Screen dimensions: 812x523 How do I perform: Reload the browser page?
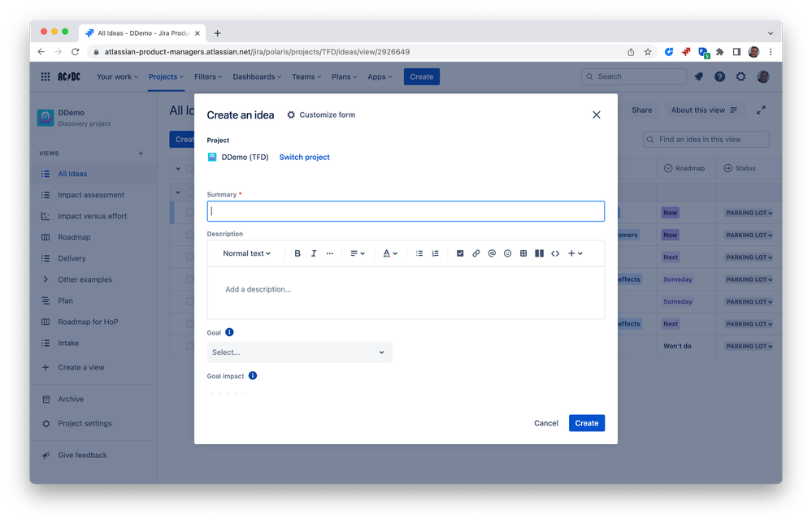(x=75, y=52)
